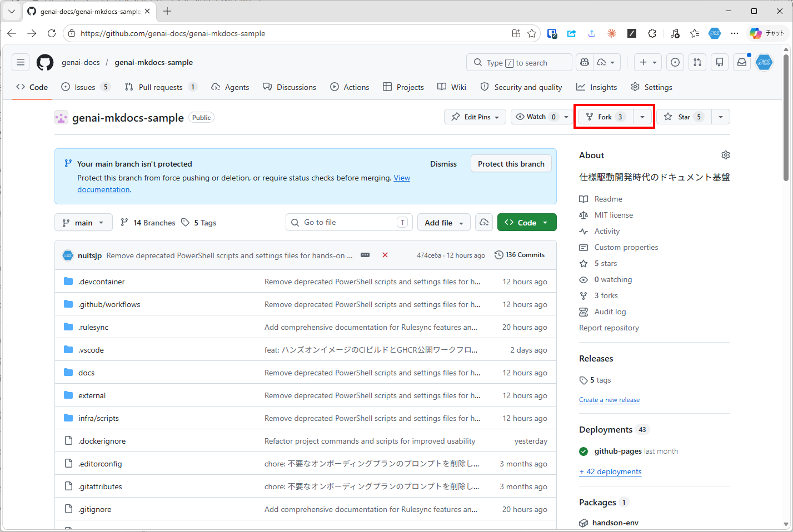Toggle Watch on this repository

click(536, 117)
